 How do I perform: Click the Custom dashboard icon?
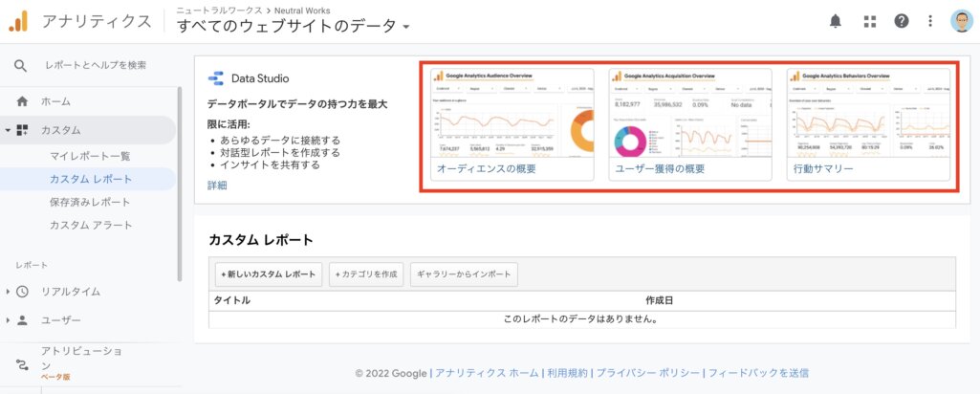[23, 130]
